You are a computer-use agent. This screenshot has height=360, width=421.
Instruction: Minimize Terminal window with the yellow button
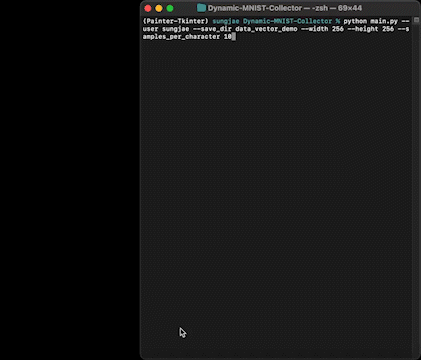(x=159, y=8)
